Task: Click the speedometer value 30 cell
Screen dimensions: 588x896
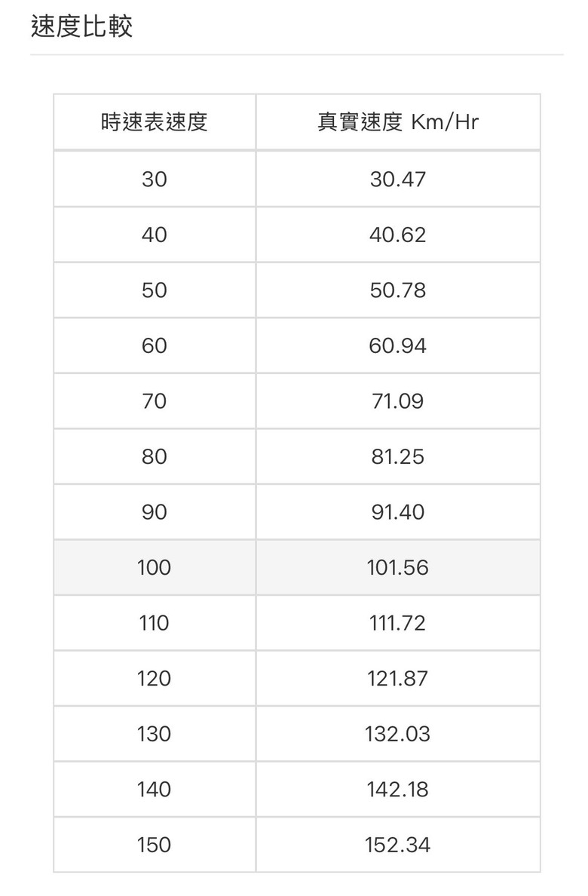Action: (x=155, y=180)
